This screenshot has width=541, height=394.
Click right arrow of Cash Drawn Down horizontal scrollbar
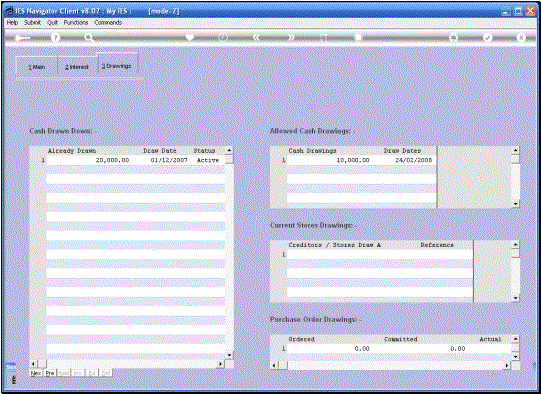click(x=220, y=364)
